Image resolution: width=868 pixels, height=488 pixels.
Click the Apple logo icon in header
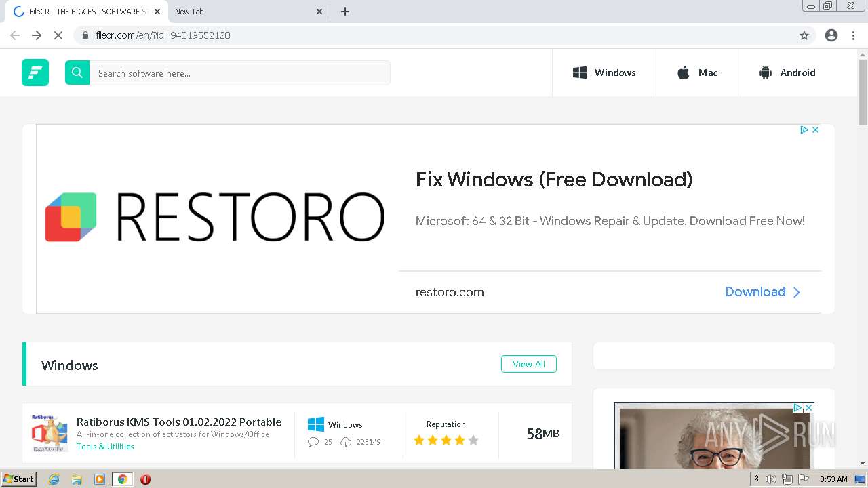click(684, 73)
